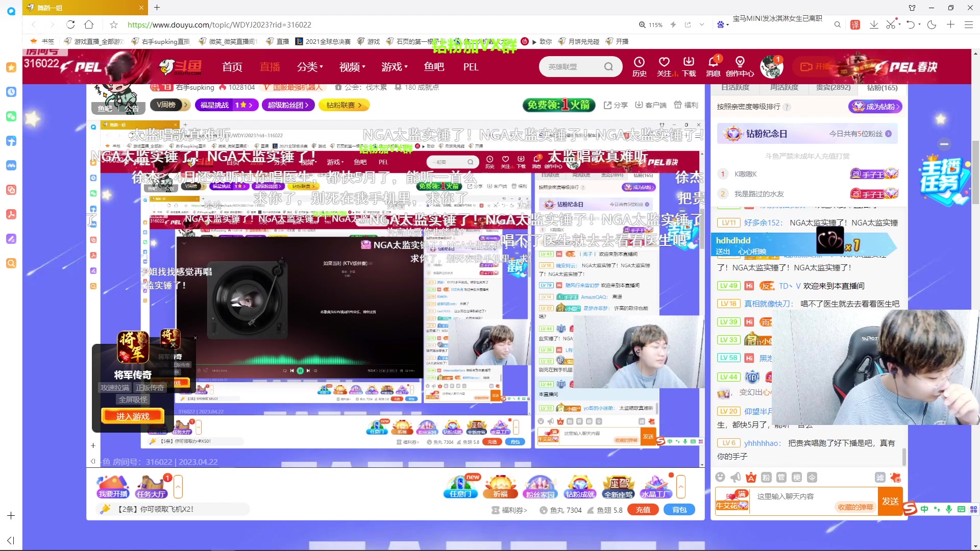
Task: Open the 背包 backpack button
Action: (x=679, y=510)
